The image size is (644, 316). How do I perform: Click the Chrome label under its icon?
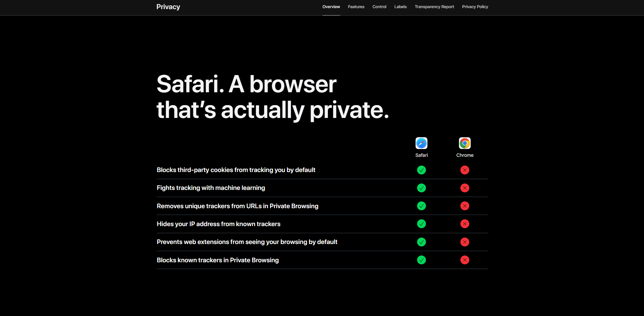[465, 155]
